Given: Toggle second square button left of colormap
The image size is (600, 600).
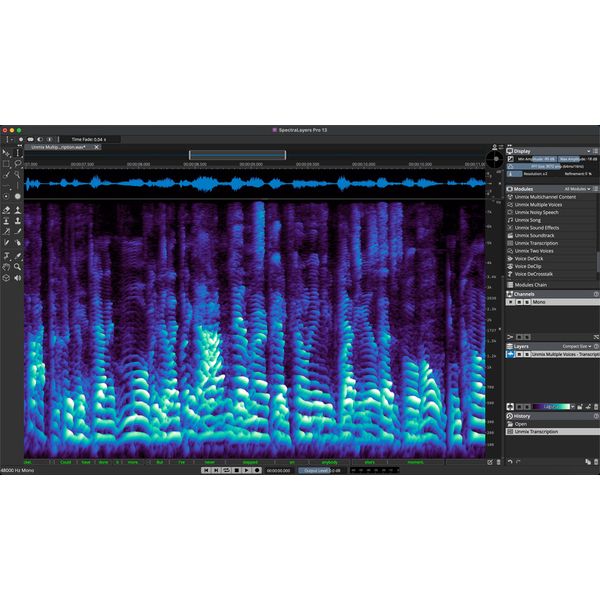Looking at the screenshot, I should 527,407.
